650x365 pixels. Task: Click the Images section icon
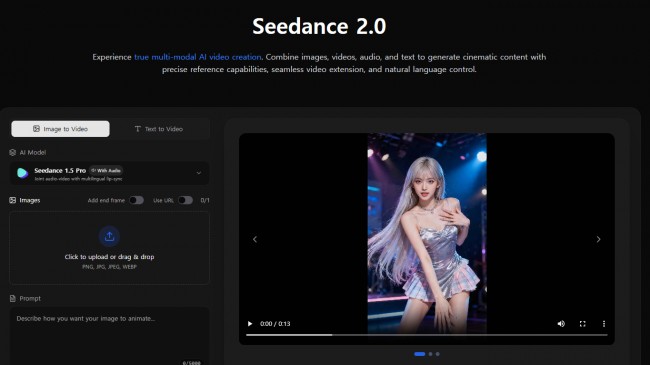(x=12, y=200)
